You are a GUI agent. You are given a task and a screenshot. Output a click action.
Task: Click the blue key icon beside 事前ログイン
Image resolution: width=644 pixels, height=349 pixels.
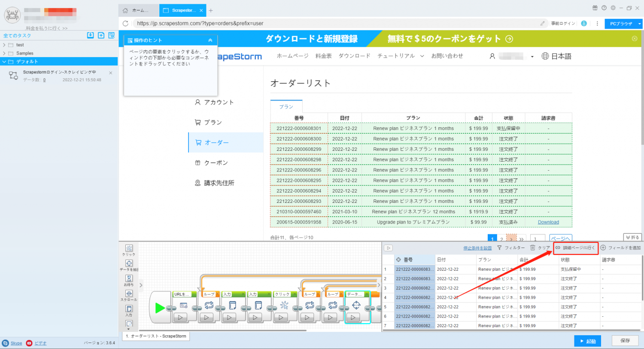(584, 23)
